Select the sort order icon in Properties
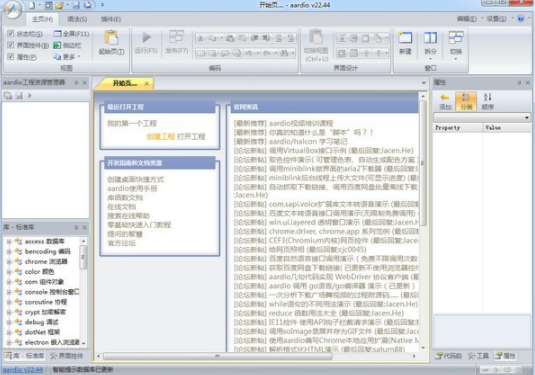The width and height of the screenshot is (535, 375). click(x=488, y=97)
